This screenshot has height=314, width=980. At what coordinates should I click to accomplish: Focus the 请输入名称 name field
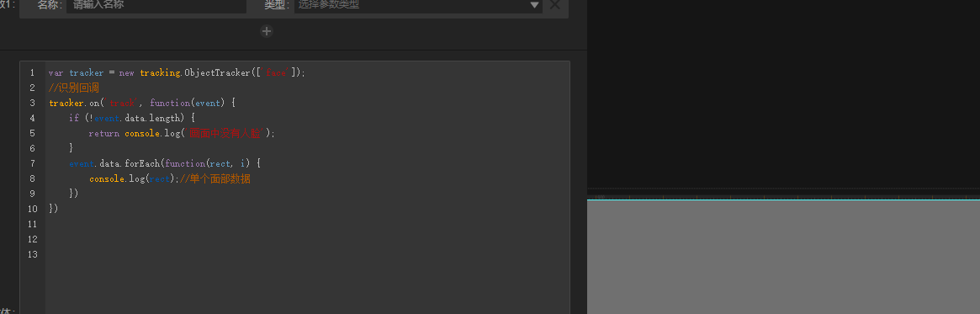[156, 6]
